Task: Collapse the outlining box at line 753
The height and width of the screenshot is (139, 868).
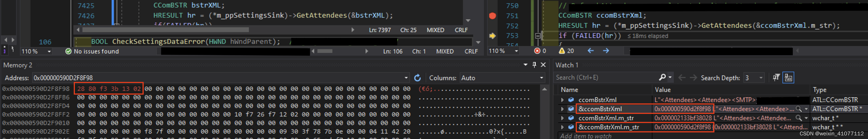Action: point(538,36)
